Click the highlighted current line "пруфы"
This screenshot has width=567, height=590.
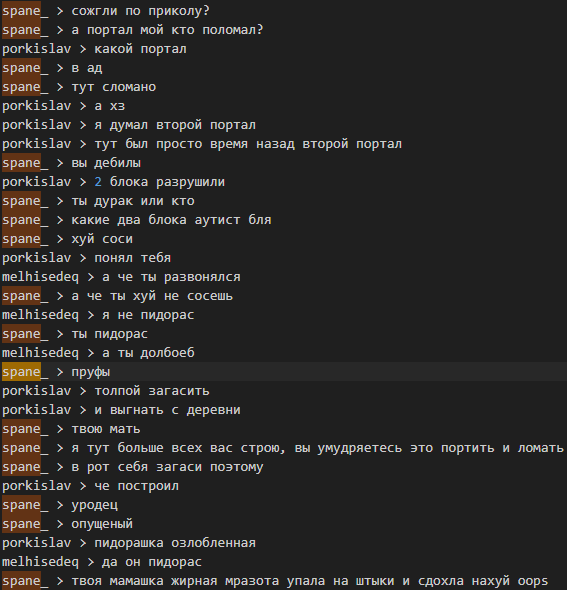[x=283, y=372]
